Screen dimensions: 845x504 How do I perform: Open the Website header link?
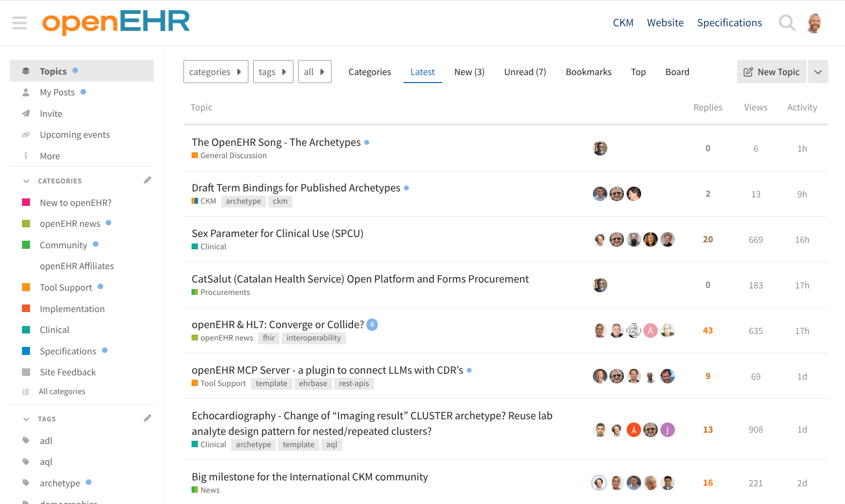click(665, 23)
